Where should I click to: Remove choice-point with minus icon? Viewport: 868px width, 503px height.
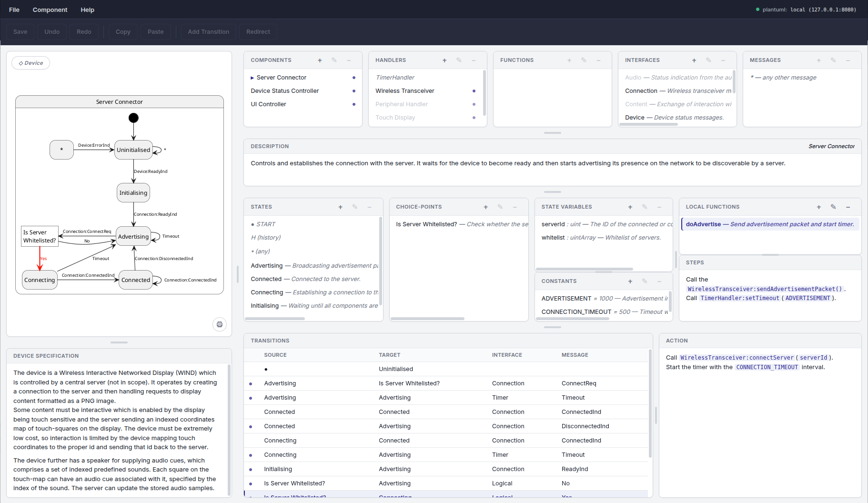(x=515, y=207)
